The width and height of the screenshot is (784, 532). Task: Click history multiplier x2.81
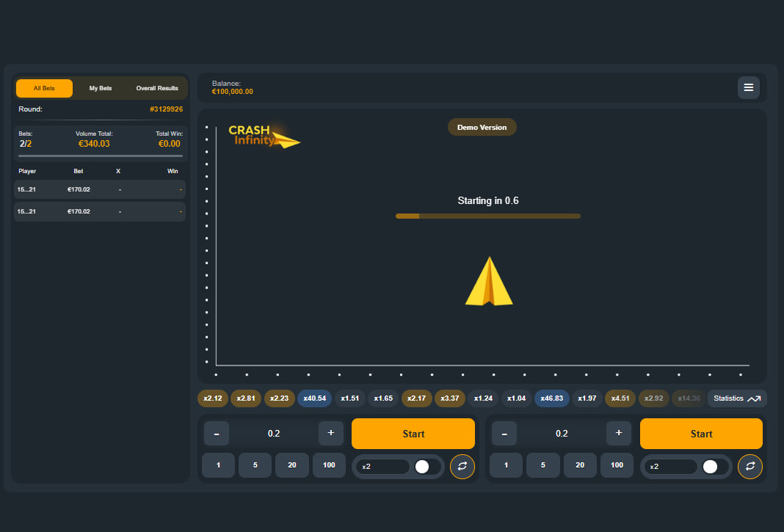246,398
